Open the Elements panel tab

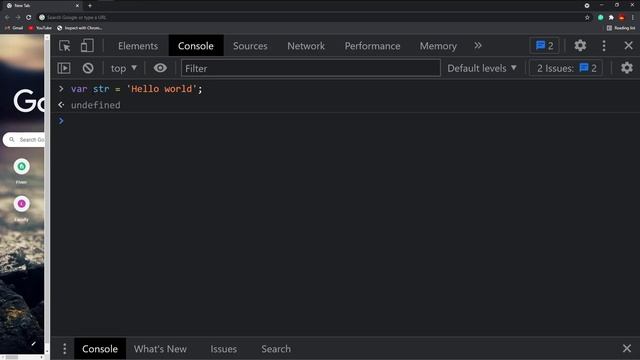point(138,46)
